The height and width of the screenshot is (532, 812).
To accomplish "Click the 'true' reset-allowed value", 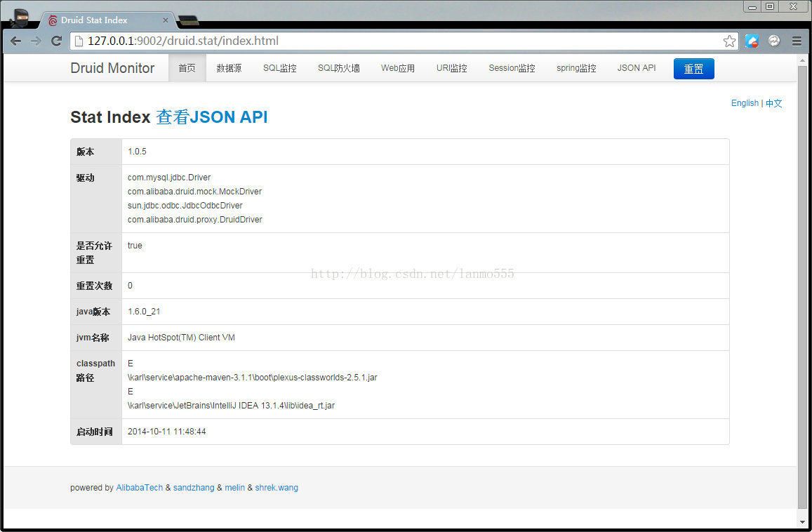I will [x=135, y=245].
